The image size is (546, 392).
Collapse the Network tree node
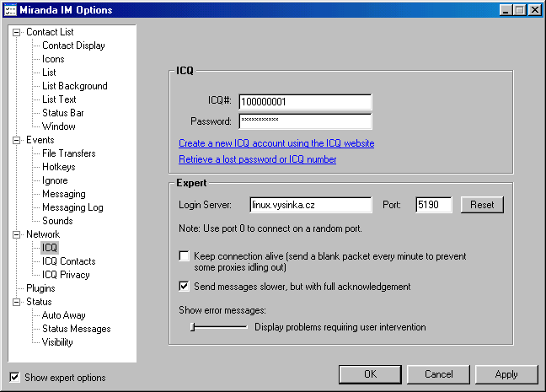pos(16,235)
